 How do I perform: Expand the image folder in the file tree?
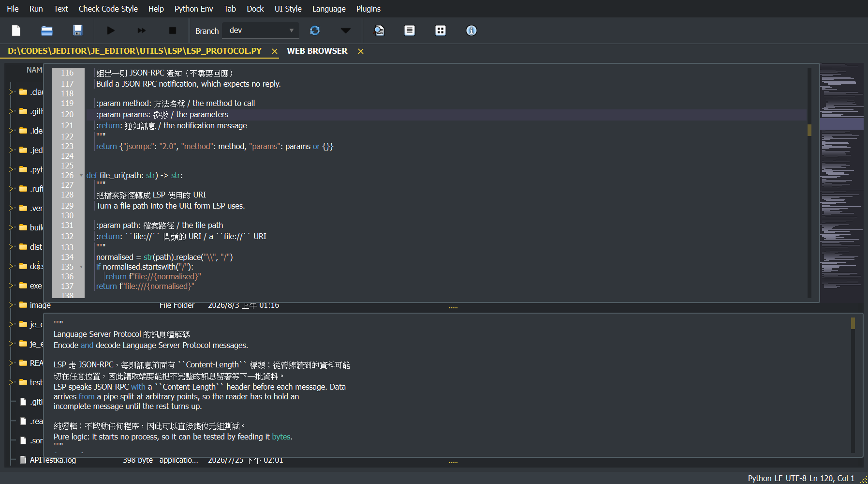(12, 305)
